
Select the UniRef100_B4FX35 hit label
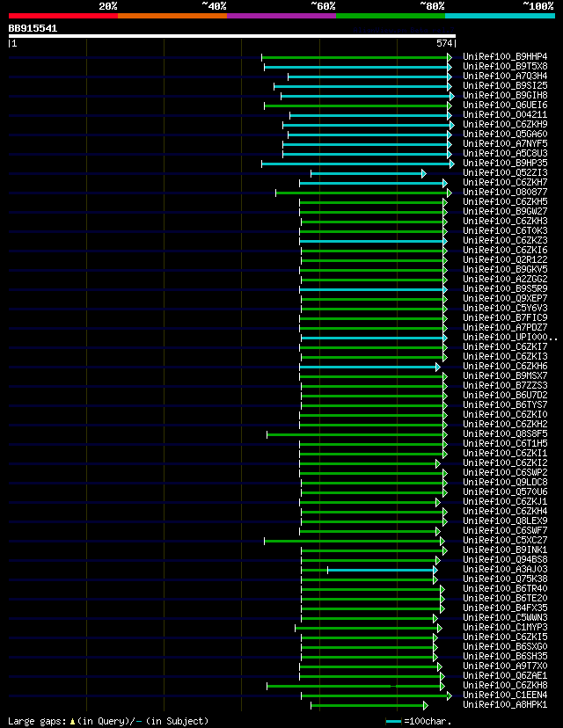click(x=505, y=608)
